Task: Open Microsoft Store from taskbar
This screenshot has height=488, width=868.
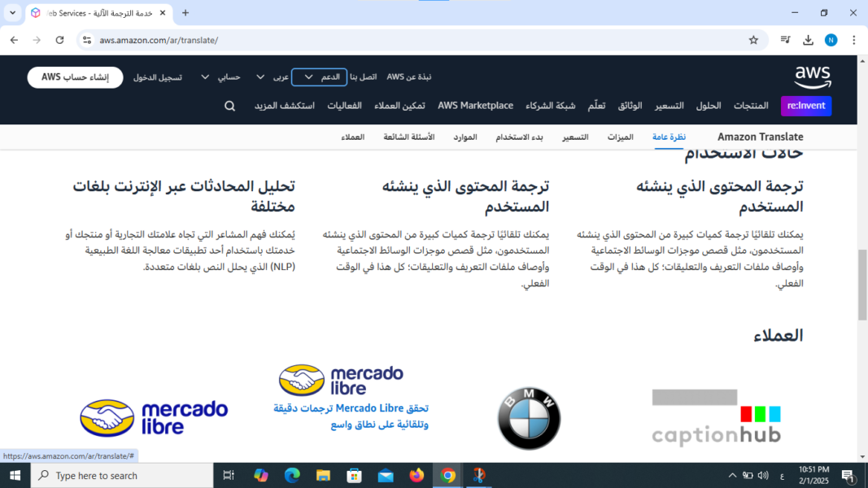Action: [x=355, y=475]
